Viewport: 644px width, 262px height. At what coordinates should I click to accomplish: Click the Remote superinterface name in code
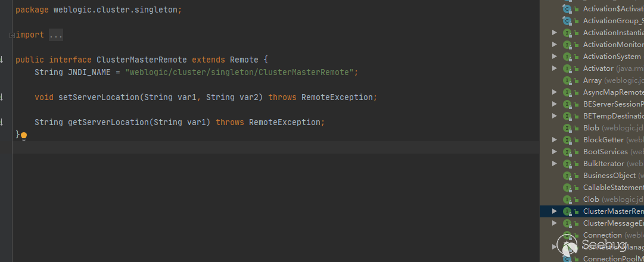(244, 60)
